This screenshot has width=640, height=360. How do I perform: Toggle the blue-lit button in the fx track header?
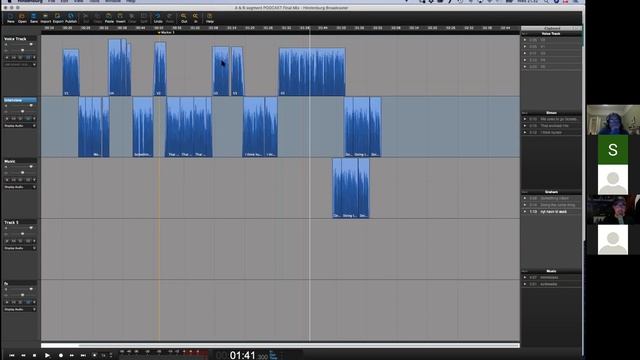click(28, 302)
